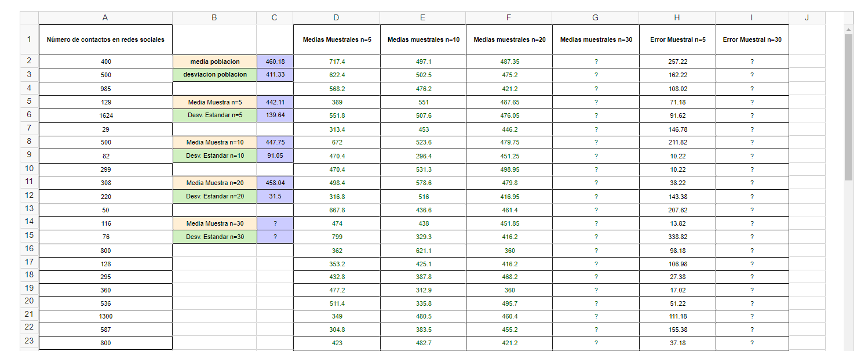Select row header 23
This screenshot has width=868, height=351.
pyautogui.click(x=29, y=342)
